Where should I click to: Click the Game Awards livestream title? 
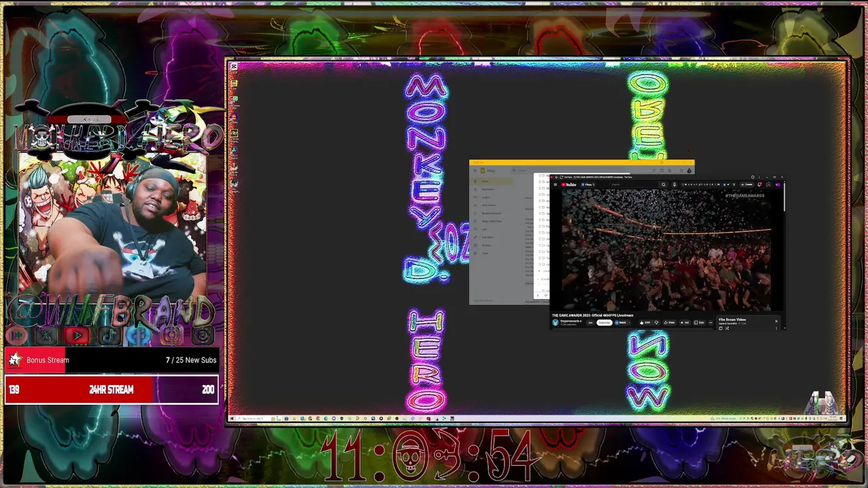click(593, 315)
